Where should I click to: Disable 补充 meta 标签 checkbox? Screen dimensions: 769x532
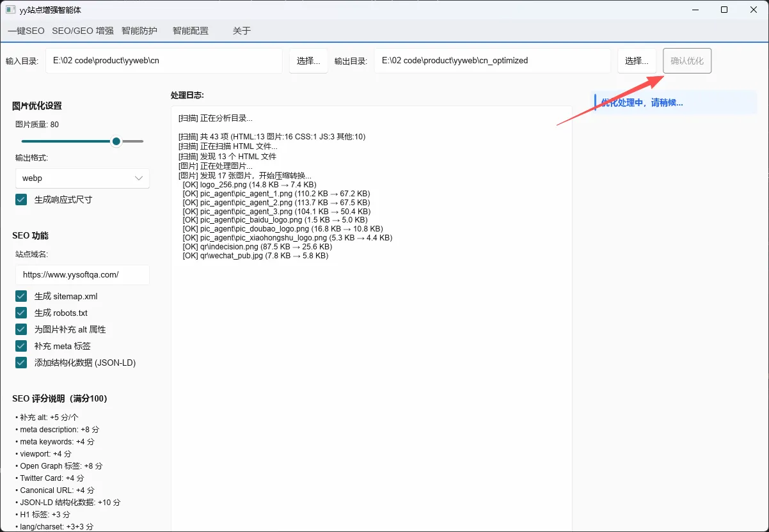click(x=21, y=346)
